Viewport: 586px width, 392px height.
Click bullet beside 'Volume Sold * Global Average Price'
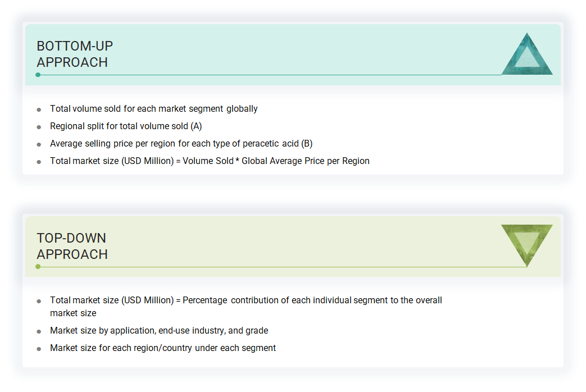pos(39,162)
